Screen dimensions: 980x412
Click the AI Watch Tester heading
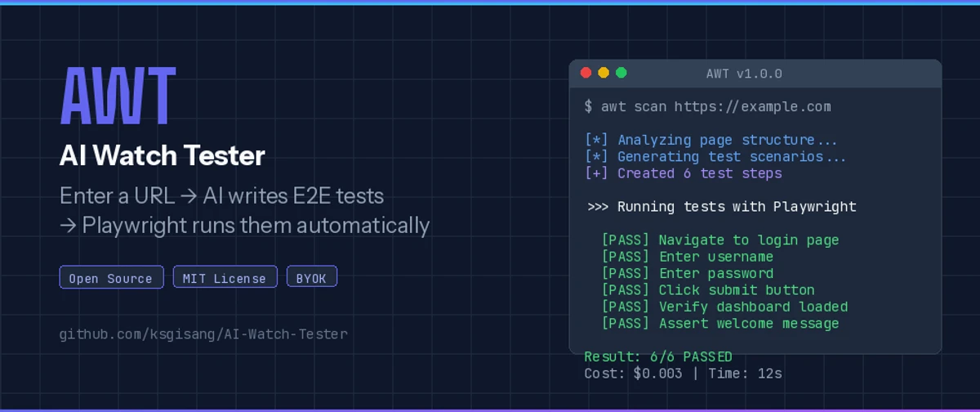coord(163,155)
